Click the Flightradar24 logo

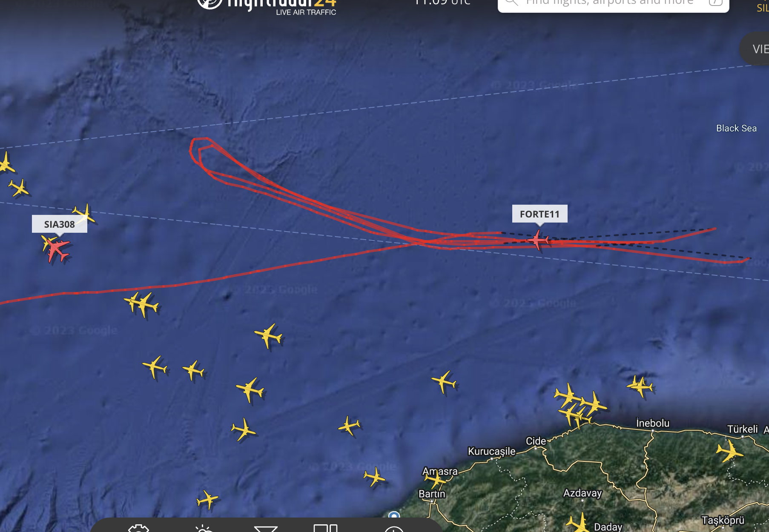tap(267, 6)
